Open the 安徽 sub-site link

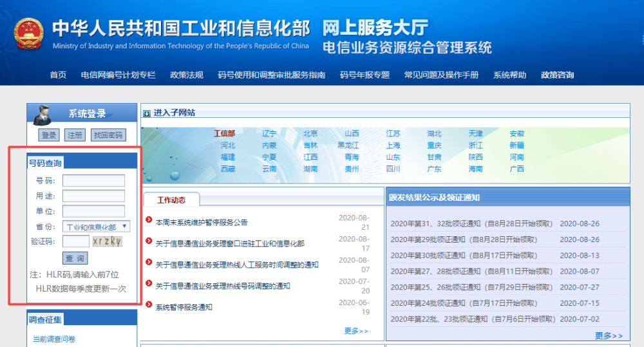pyautogui.click(x=516, y=133)
